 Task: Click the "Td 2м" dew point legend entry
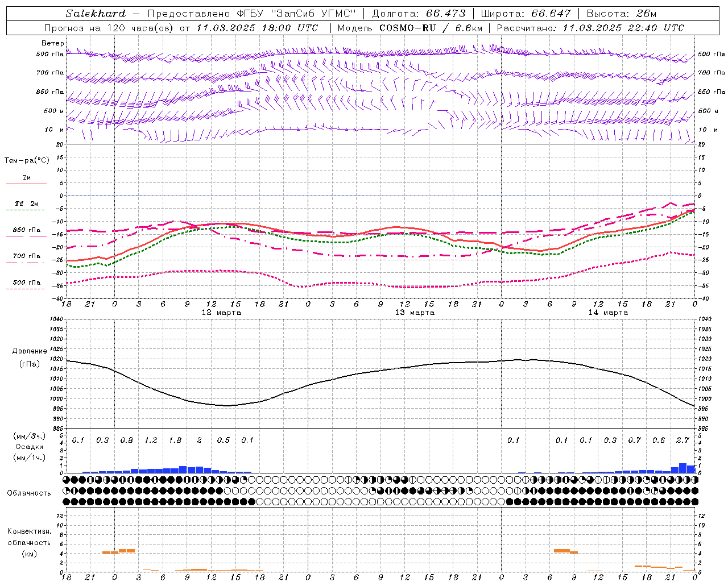26,203
